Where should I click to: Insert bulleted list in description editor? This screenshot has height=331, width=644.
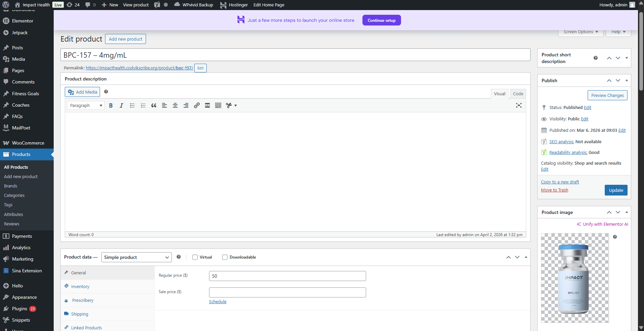[x=132, y=105]
